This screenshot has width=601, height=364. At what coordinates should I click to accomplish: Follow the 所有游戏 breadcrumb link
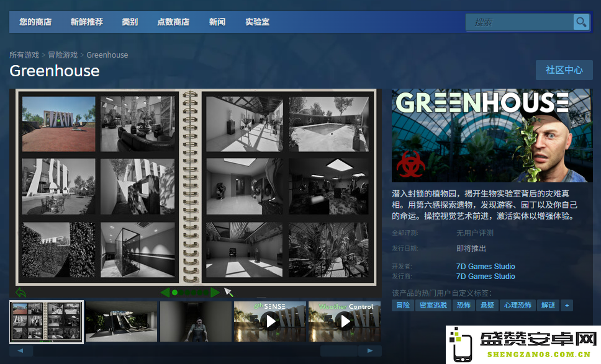click(24, 55)
